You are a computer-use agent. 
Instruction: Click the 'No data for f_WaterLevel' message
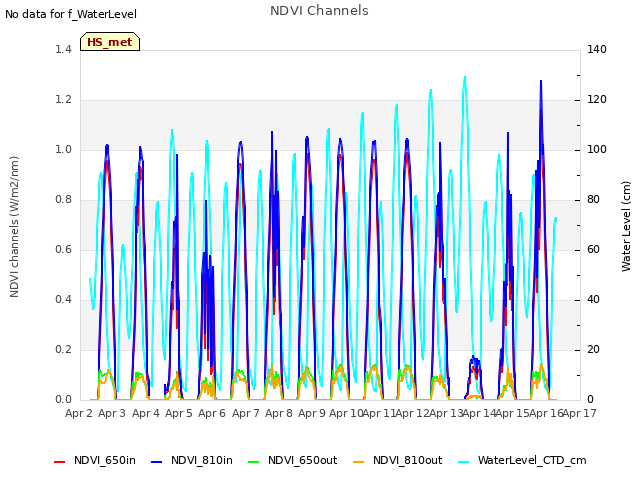coord(71,14)
